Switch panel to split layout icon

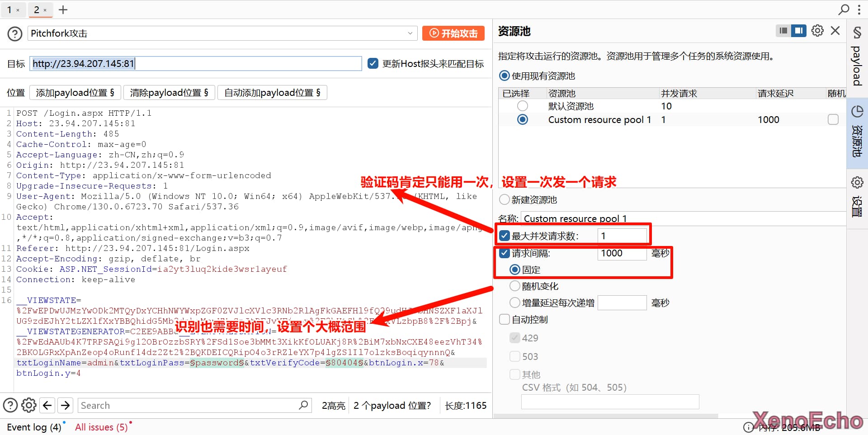coord(799,31)
